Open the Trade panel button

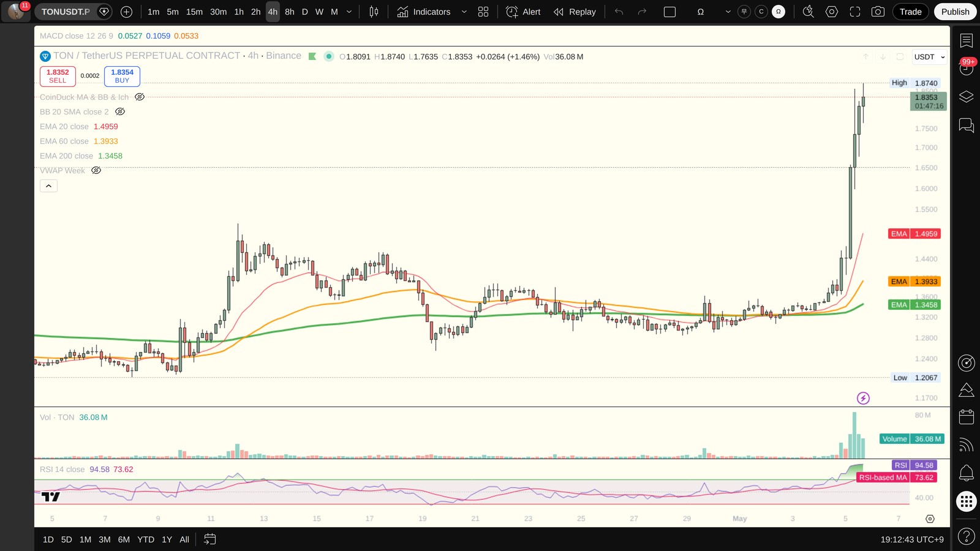click(910, 12)
